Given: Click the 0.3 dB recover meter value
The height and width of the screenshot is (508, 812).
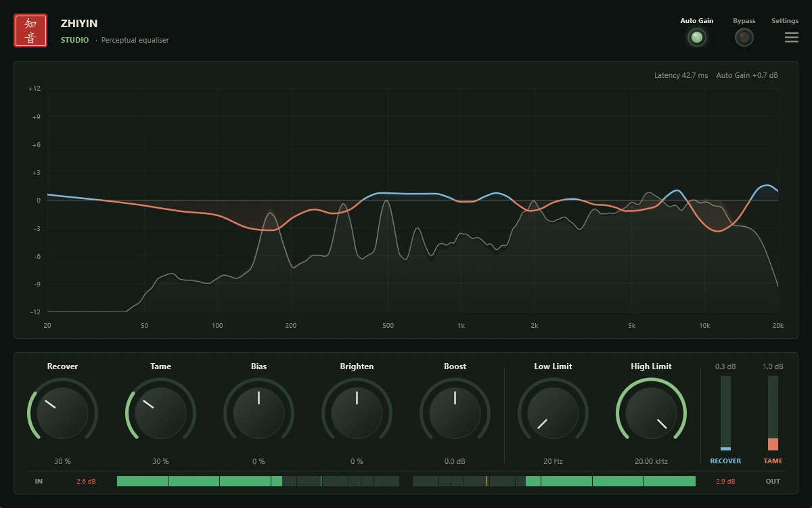Looking at the screenshot, I should pyautogui.click(x=725, y=366).
